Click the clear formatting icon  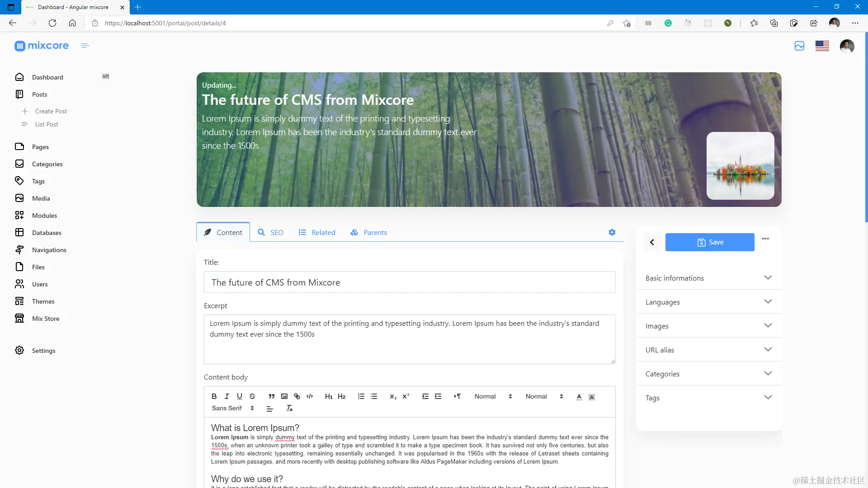(x=290, y=408)
